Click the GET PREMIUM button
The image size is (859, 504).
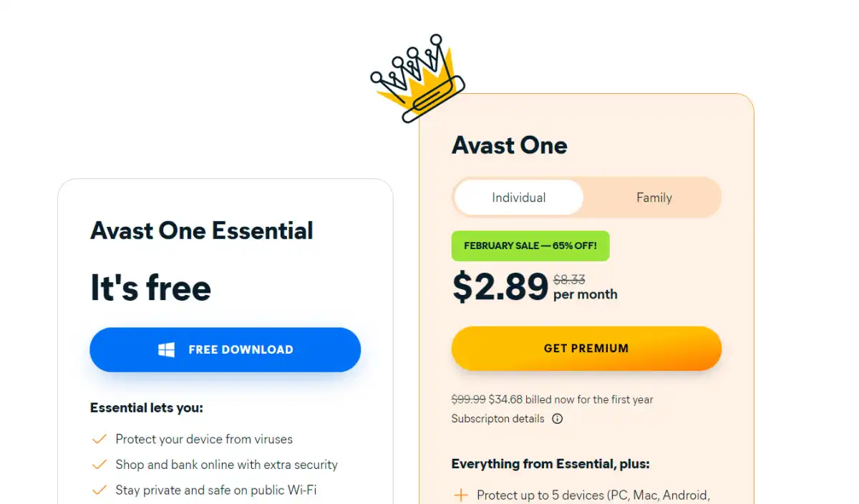(586, 349)
